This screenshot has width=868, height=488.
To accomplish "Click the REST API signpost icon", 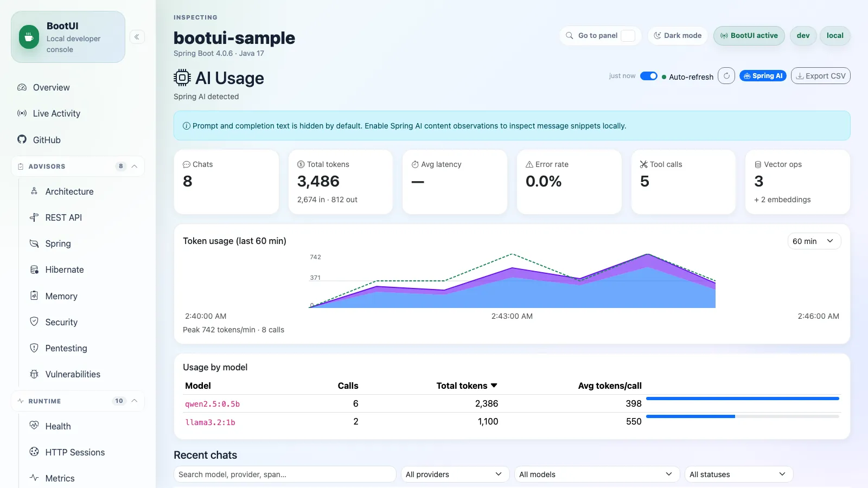I will (34, 217).
